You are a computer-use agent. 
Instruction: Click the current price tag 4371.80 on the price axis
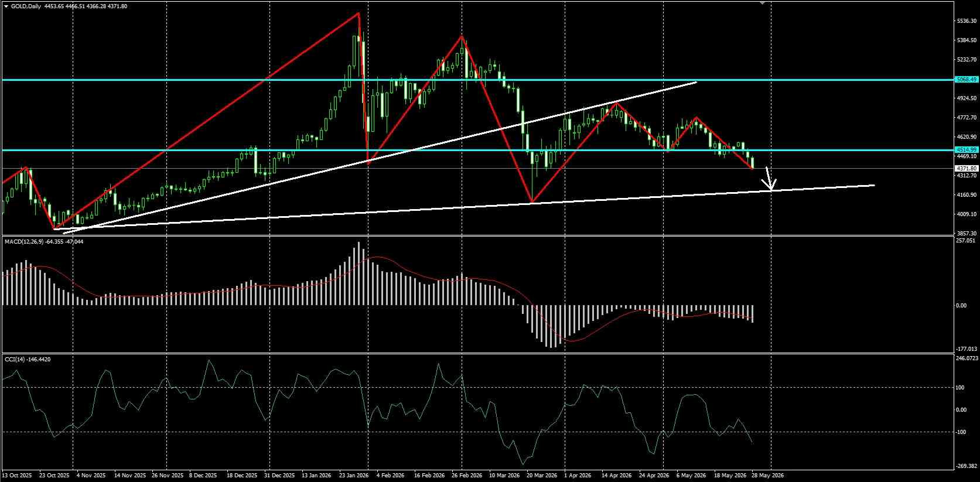point(966,169)
